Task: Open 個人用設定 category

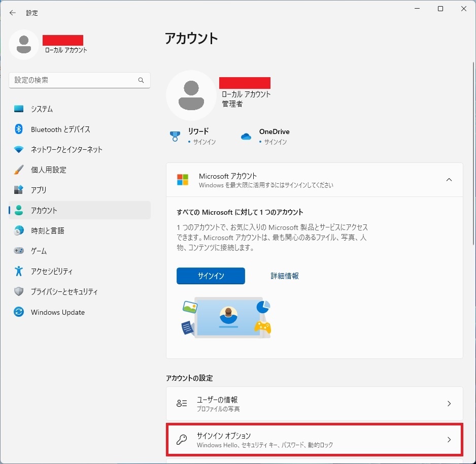Action: coord(80,170)
